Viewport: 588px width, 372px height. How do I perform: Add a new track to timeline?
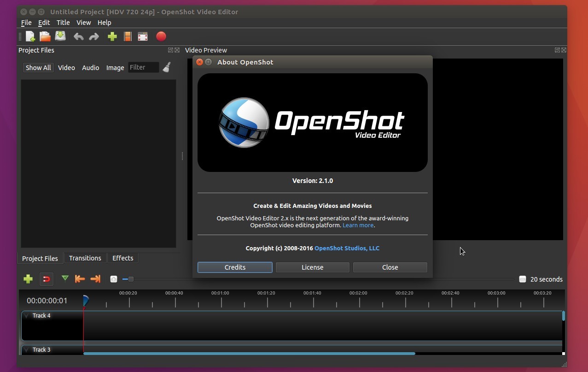(28, 279)
